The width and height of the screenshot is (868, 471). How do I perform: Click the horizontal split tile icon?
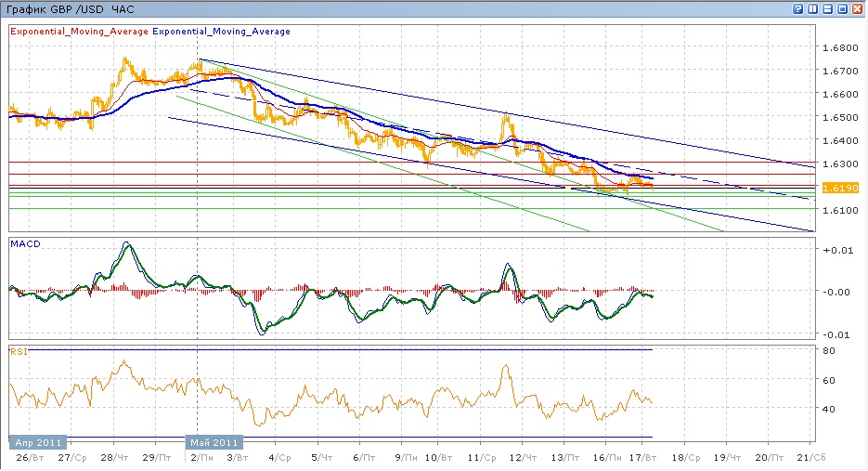click(827, 8)
